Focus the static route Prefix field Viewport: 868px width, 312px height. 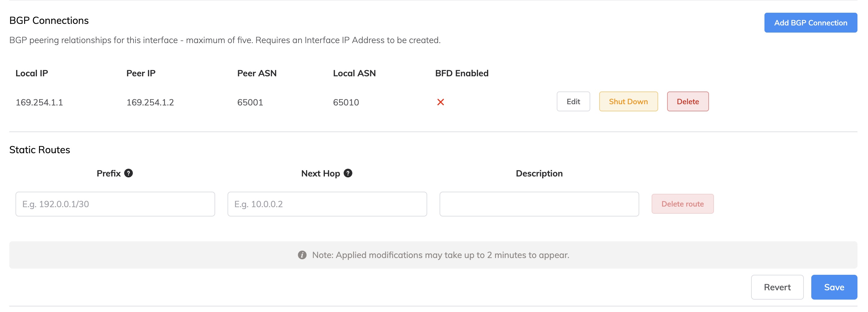tap(115, 204)
